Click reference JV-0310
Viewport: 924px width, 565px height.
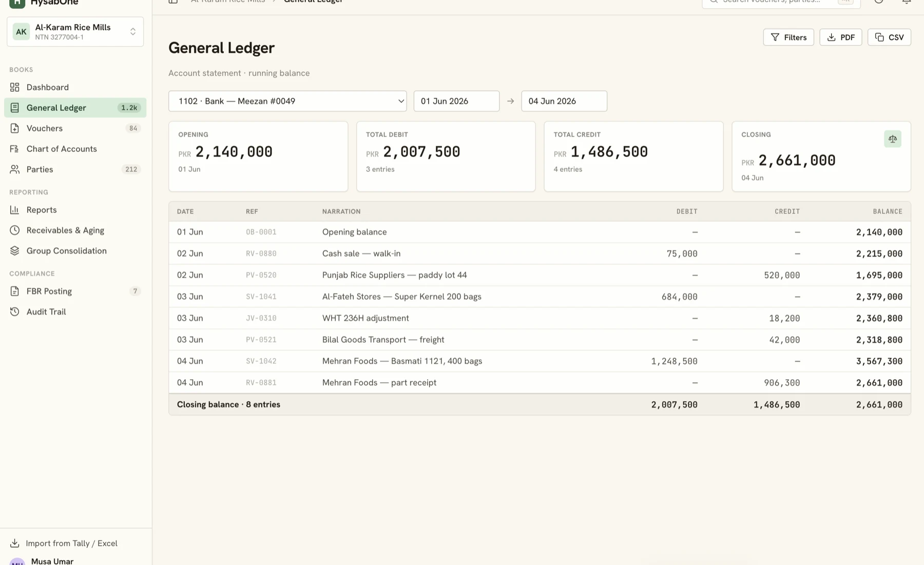(x=261, y=319)
